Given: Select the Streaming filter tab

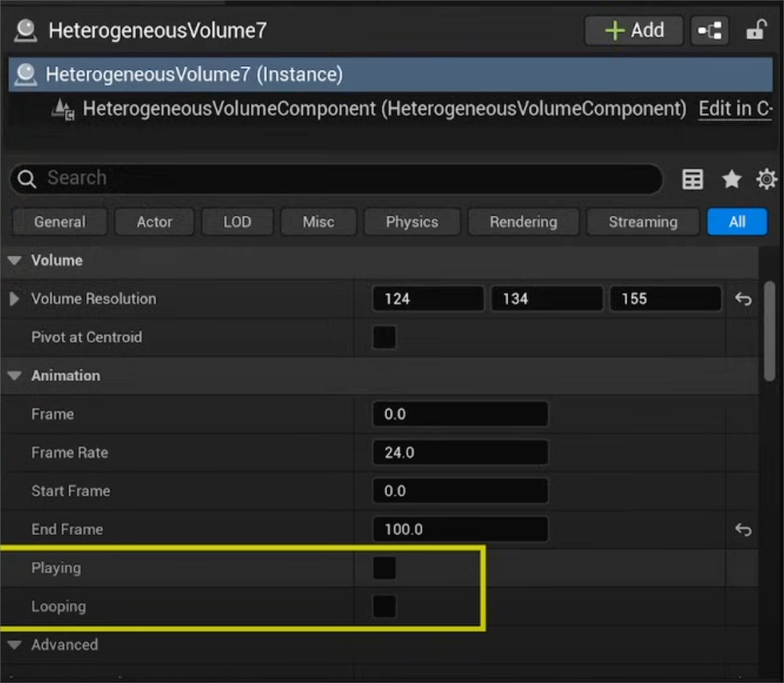Looking at the screenshot, I should (x=643, y=222).
